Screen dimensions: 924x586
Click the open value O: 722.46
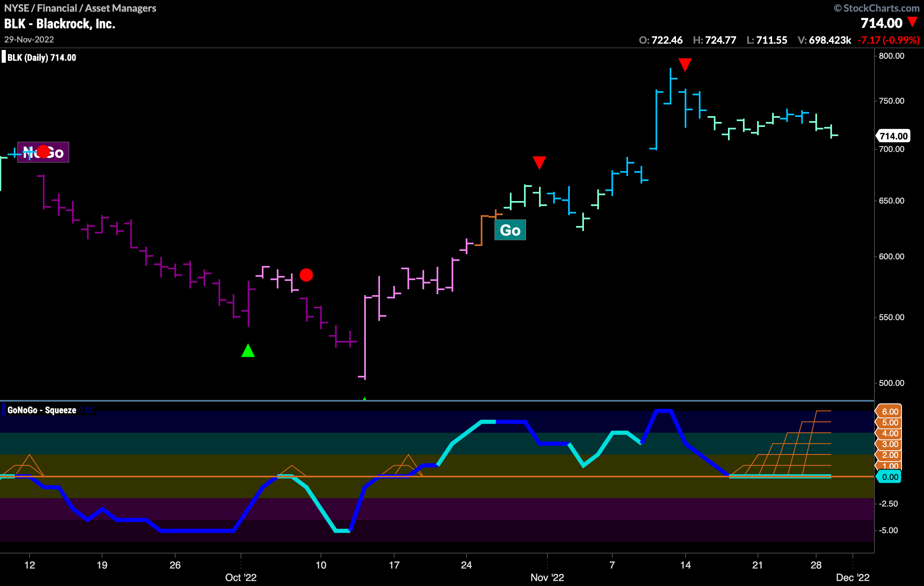pyautogui.click(x=661, y=40)
